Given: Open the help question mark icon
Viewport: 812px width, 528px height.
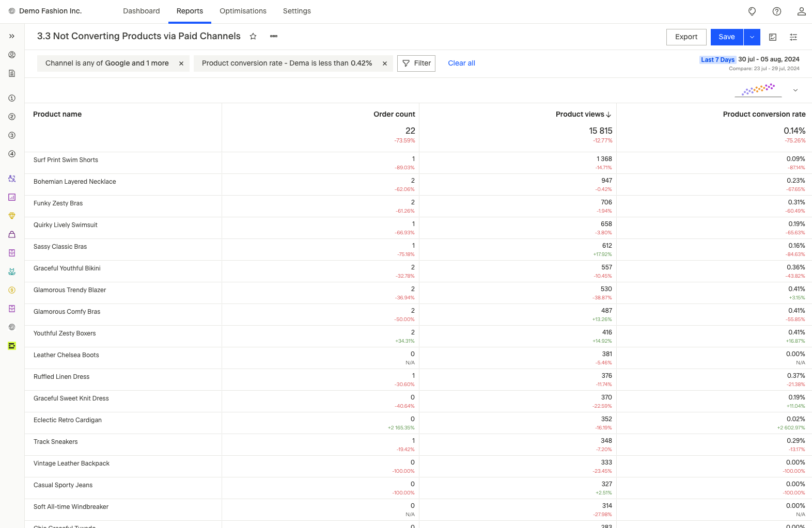Looking at the screenshot, I should point(777,11).
